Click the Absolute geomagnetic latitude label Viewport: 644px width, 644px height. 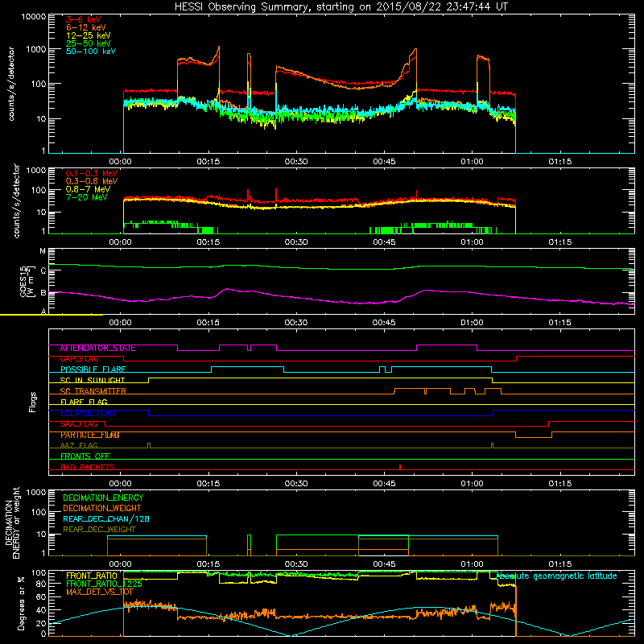pos(556,576)
